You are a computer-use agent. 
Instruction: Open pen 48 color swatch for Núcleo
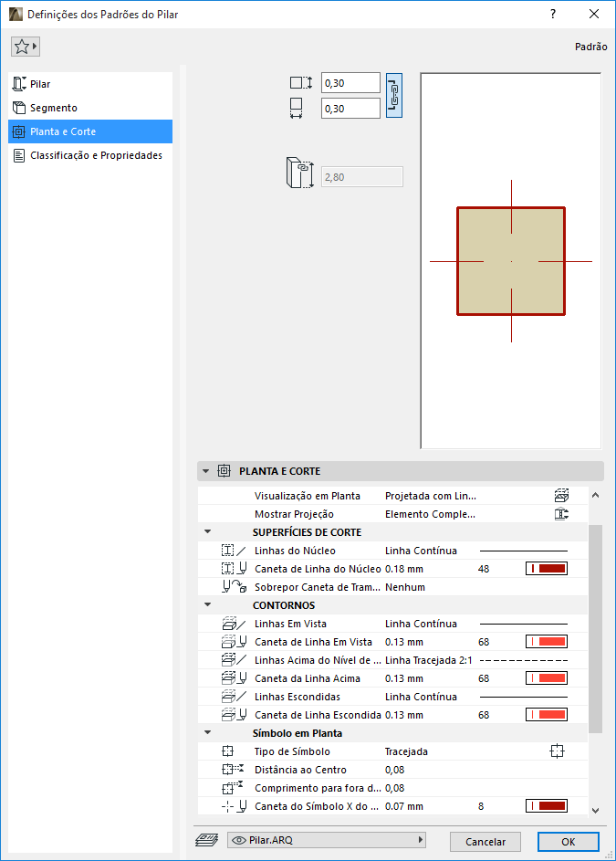click(x=547, y=568)
